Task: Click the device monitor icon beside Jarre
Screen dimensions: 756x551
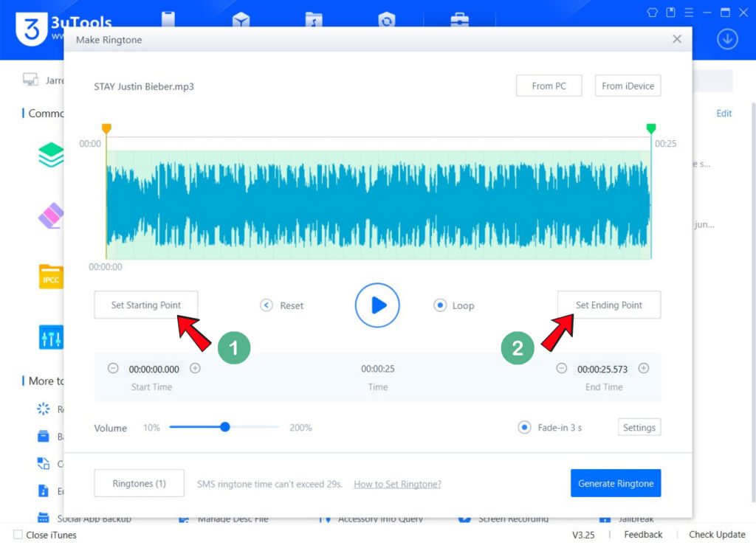Action: [x=30, y=80]
